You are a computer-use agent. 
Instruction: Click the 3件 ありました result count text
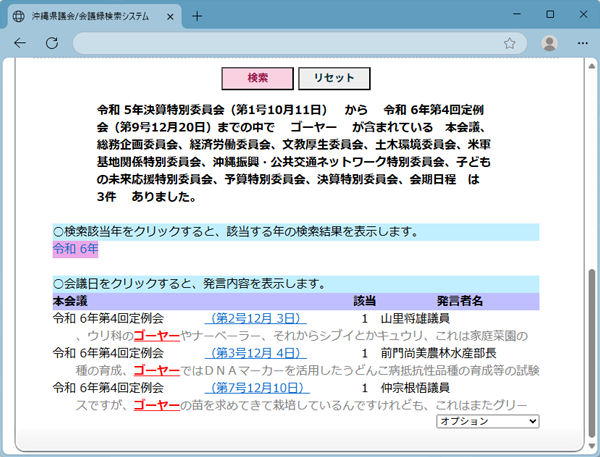[147, 197]
